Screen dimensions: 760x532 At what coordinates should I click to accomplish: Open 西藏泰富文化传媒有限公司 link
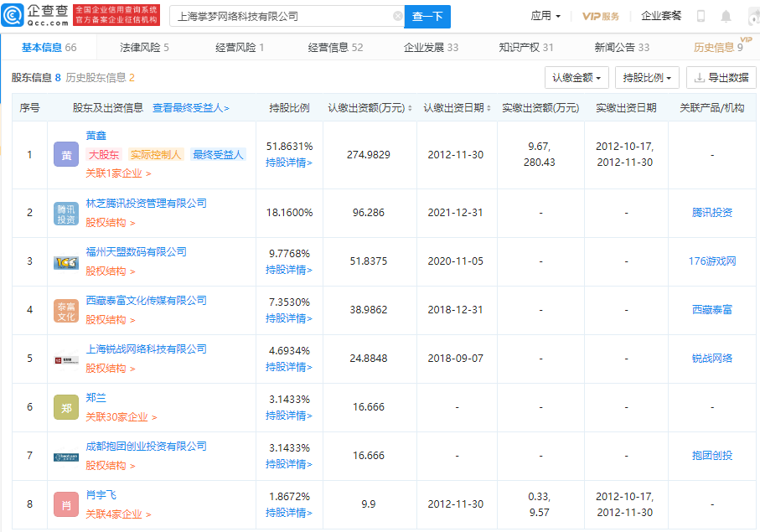[147, 301]
